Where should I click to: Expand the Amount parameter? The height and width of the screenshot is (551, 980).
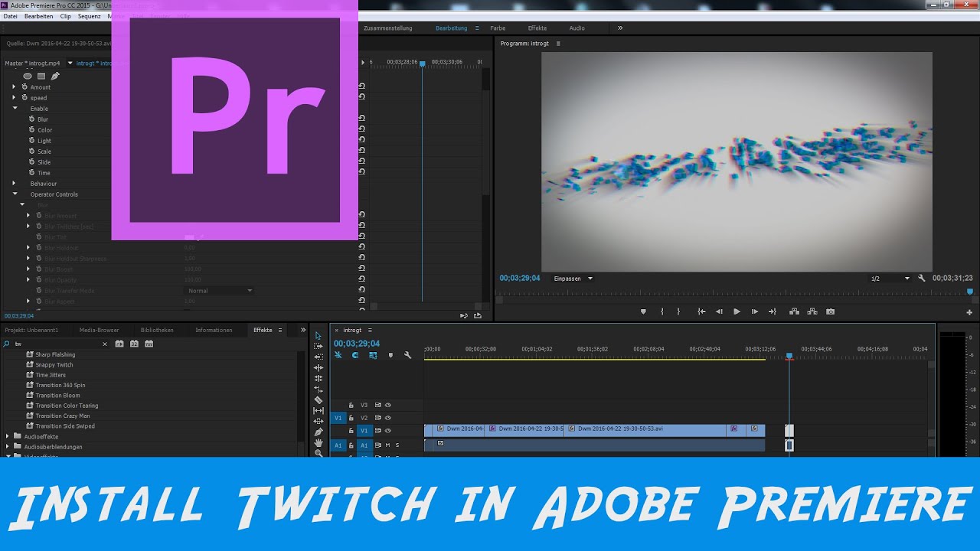tap(14, 86)
